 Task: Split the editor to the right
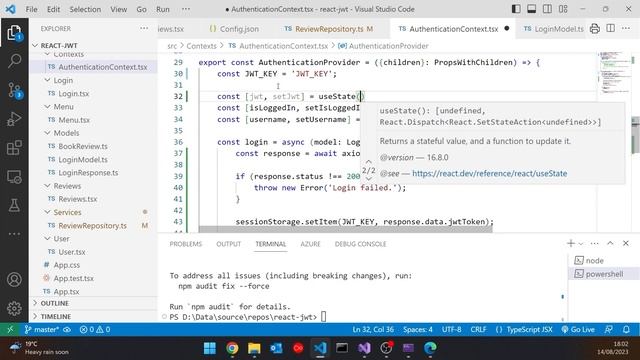611,29
